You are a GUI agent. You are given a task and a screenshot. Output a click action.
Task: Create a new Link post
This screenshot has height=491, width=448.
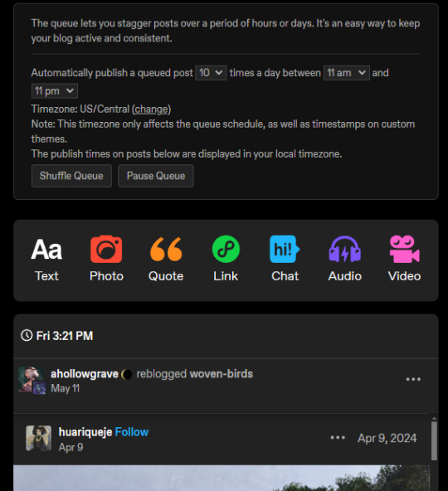[x=226, y=260]
